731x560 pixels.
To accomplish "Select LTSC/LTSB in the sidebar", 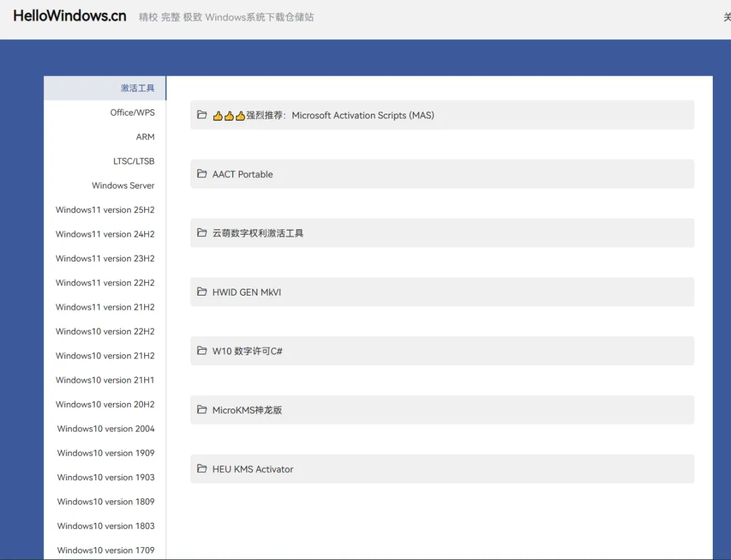I will (105, 161).
